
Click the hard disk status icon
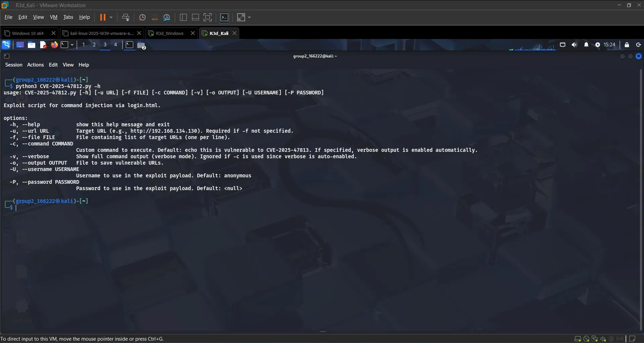click(x=578, y=339)
